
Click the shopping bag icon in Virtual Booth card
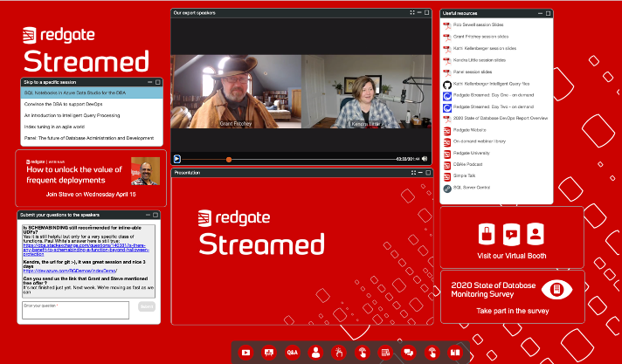(x=487, y=234)
